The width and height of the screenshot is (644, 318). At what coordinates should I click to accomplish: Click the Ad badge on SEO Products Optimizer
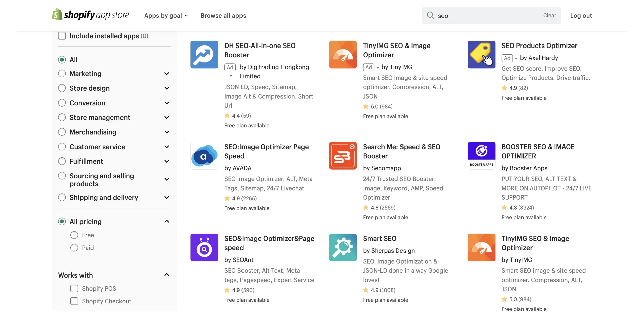point(507,58)
